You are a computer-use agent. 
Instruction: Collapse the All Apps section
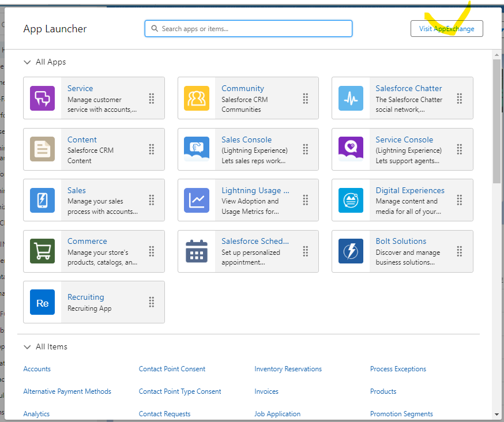click(x=27, y=62)
